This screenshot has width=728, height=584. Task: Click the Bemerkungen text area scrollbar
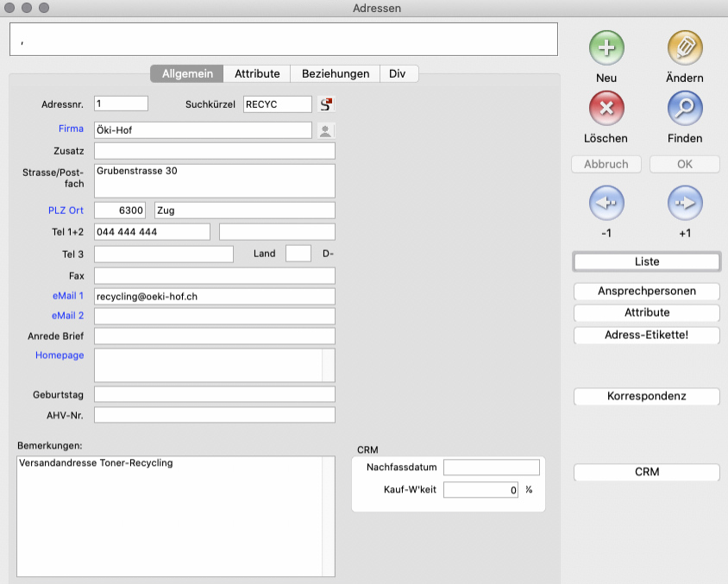pos(328,516)
